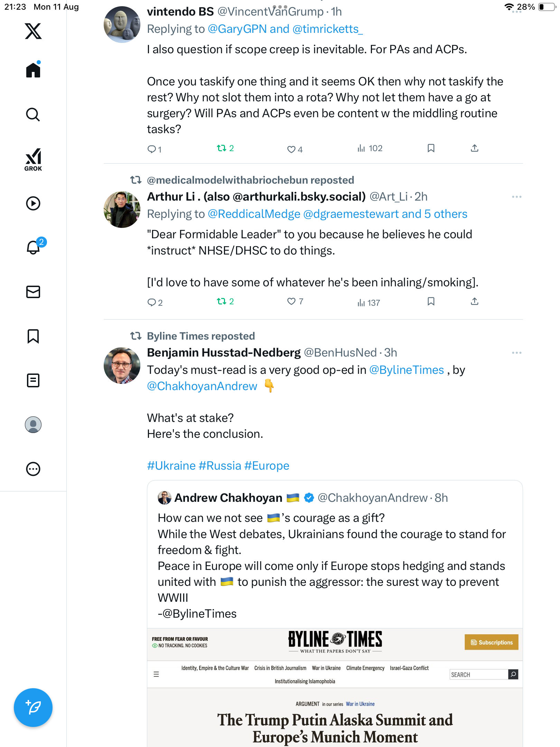Open the Lists icon in sidebar
The width and height of the screenshot is (560, 747).
coord(33,380)
